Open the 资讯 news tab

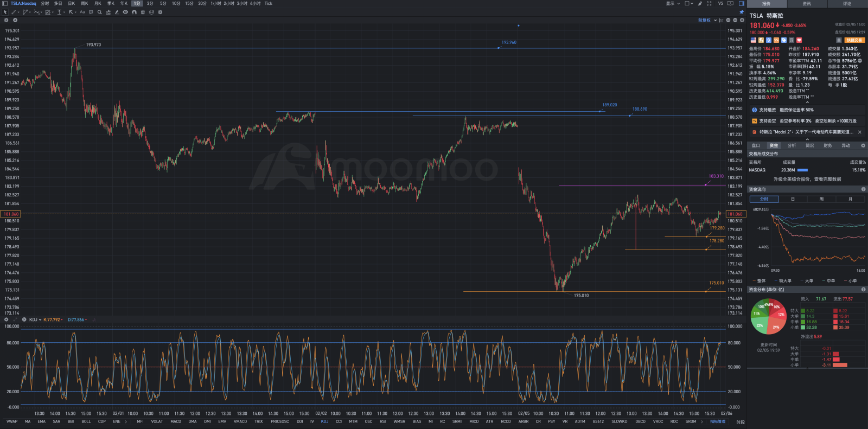tap(807, 4)
